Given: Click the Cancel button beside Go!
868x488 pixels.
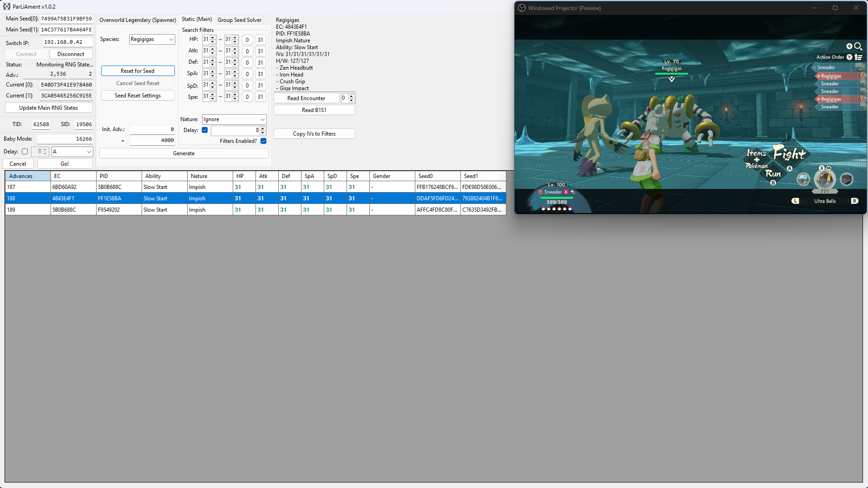Looking at the screenshot, I should point(18,164).
